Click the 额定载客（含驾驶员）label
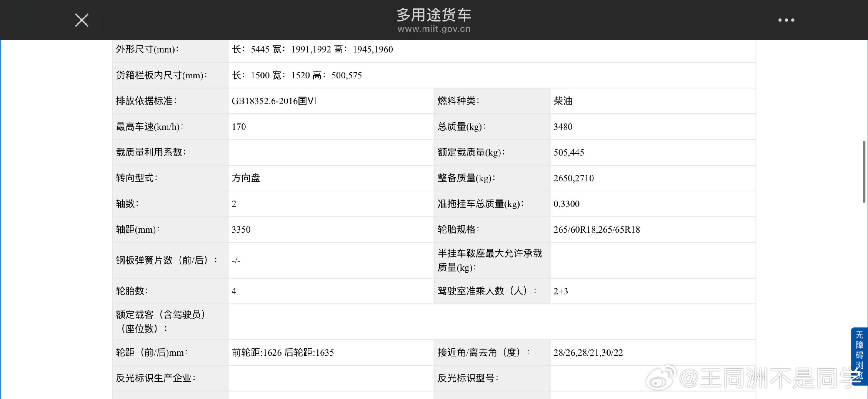Image resolution: width=868 pixels, height=399 pixels. point(161,321)
